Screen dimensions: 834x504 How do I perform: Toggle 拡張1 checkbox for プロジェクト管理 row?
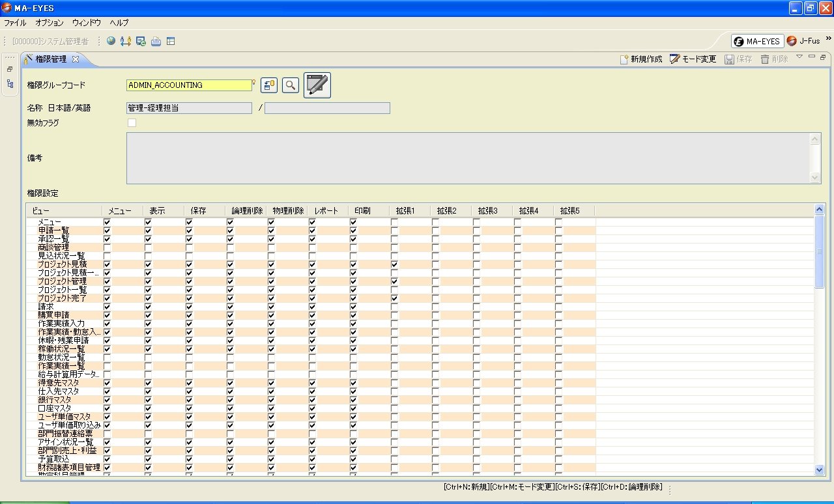(x=394, y=281)
